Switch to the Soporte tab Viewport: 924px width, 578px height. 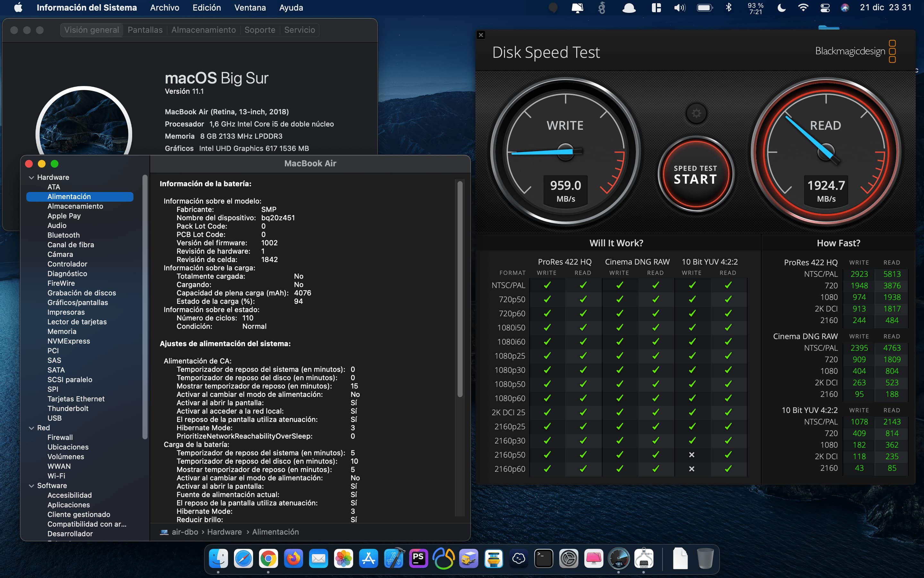[x=260, y=30]
